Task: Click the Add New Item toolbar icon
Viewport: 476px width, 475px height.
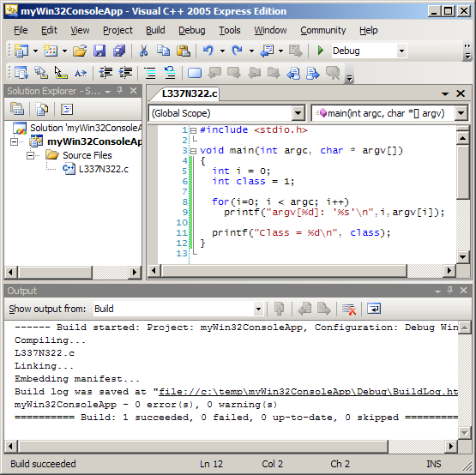Action: 51,51
